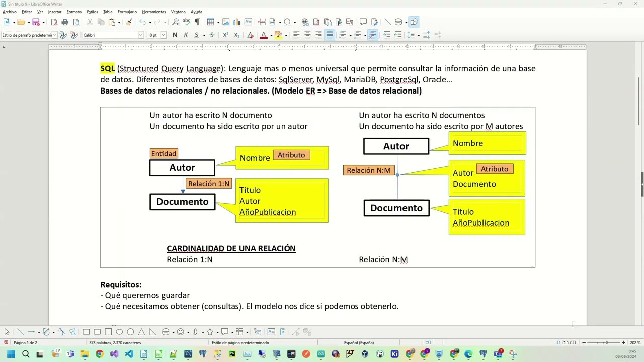Click the Undo arrow icon

pyautogui.click(x=142, y=22)
